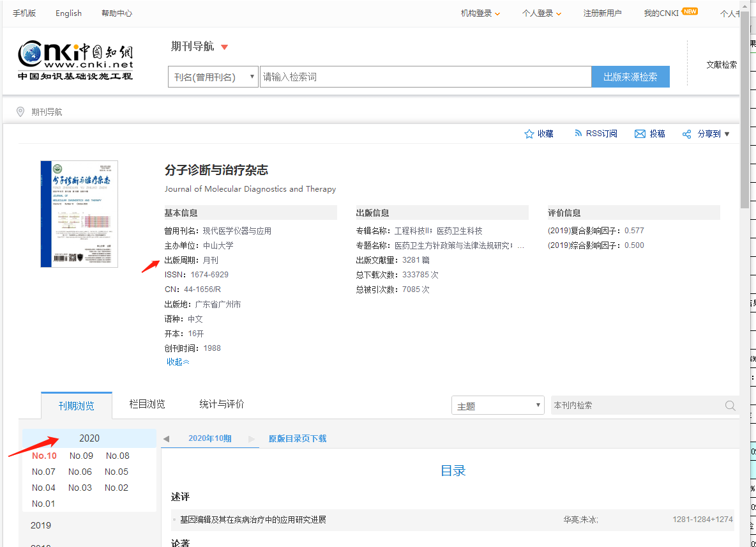Go to previous issue with left arrow
756x547 pixels.
[167, 439]
